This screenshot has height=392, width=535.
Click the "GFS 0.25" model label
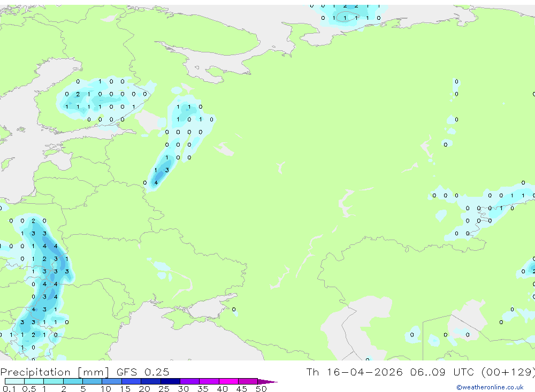[x=143, y=372]
